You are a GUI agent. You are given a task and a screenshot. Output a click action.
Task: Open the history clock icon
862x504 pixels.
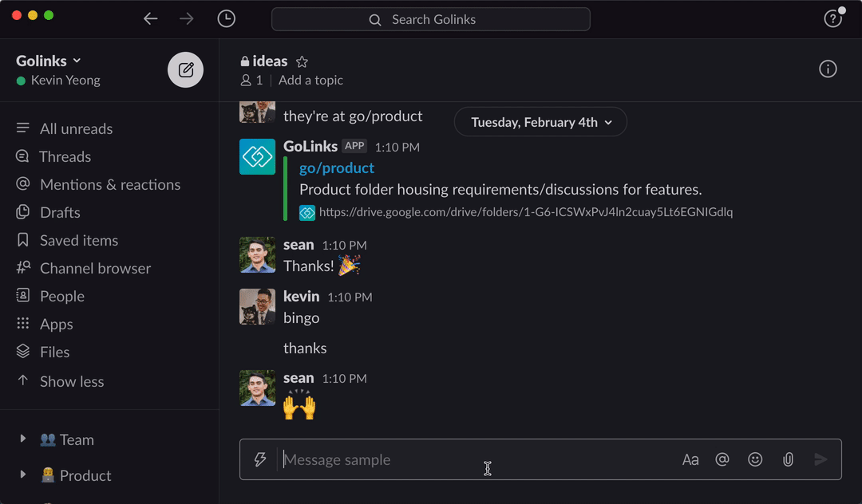coord(227,19)
